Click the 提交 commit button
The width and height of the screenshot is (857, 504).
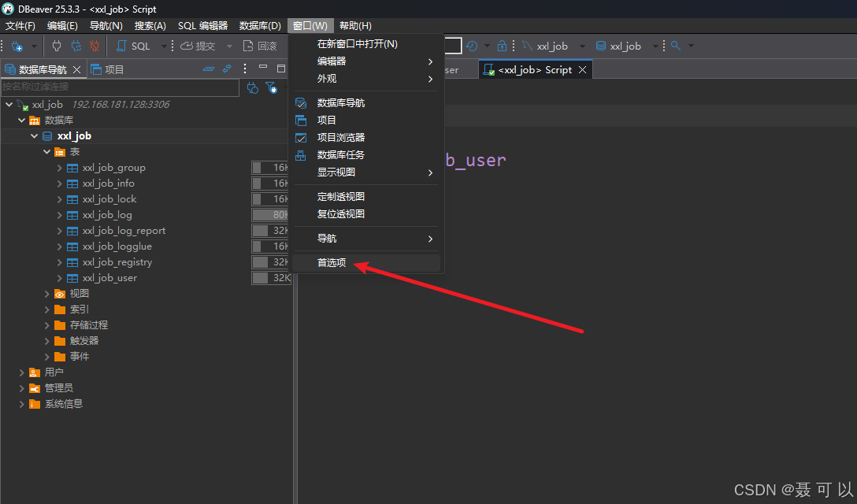(198, 46)
